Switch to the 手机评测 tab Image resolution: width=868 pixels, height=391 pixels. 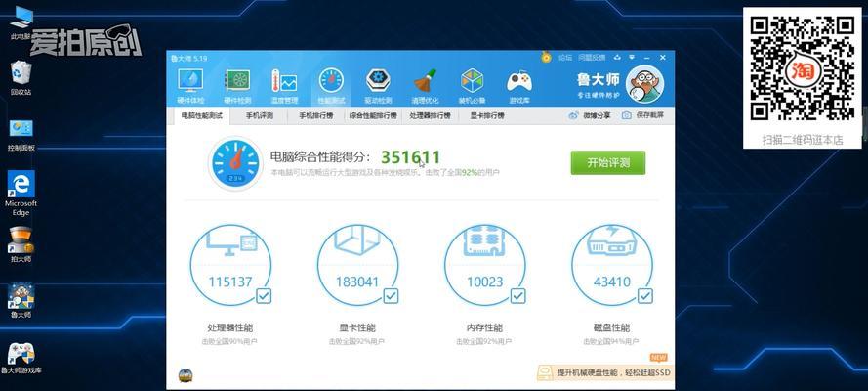click(260, 116)
